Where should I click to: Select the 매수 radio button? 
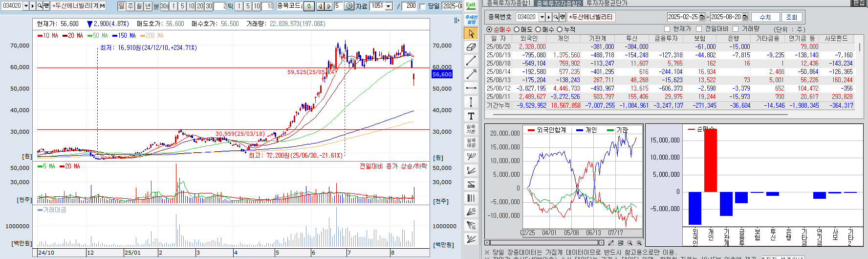[x=538, y=29]
